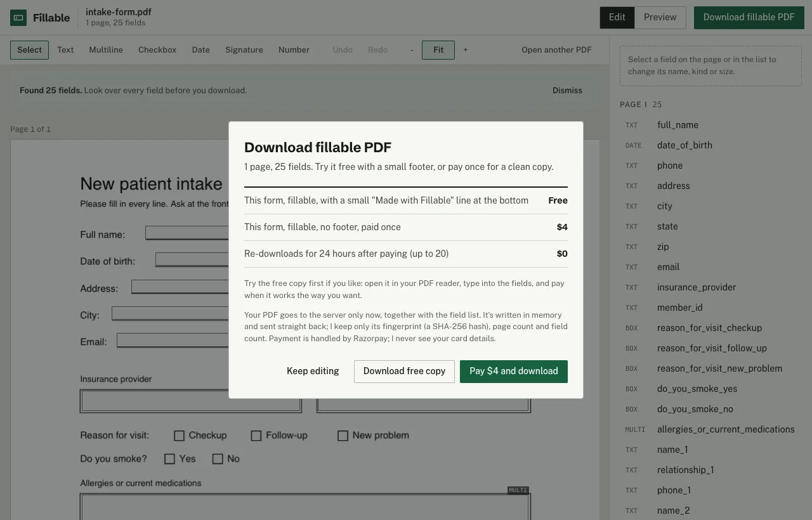Image resolution: width=812 pixels, height=520 pixels.
Task: Dismiss the found fields notice
Action: pos(567,91)
